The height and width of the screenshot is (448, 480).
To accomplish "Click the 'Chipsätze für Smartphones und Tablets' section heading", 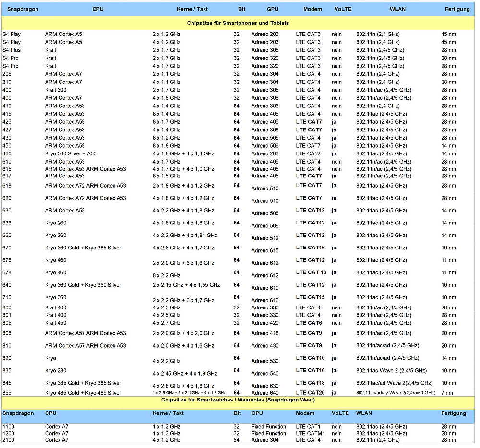I will (x=238, y=23).
